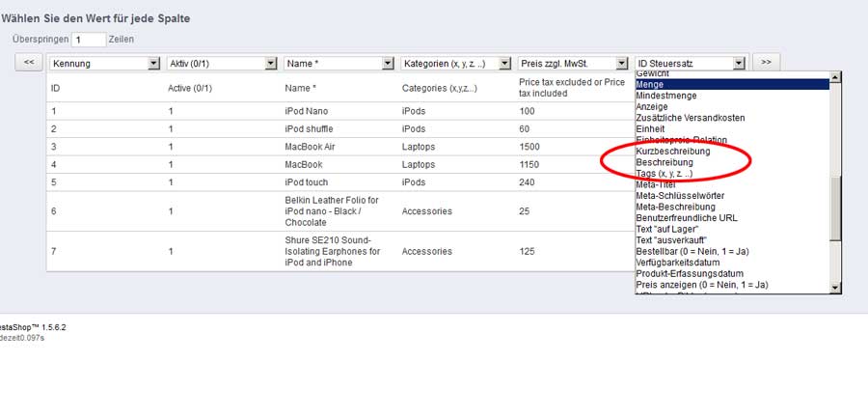Choose Zusätzliche Versandkosten option
The width and height of the screenshot is (868, 417).
731,118
